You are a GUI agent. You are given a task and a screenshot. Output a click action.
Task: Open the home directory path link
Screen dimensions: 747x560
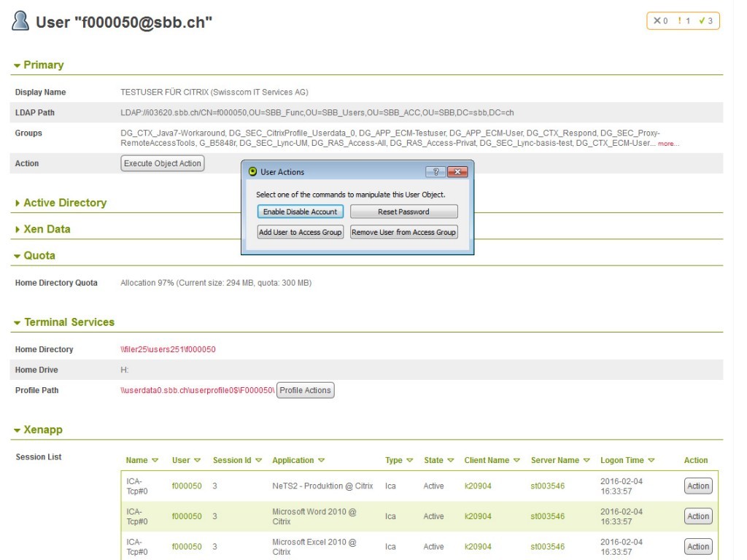pyautogui.click(x=168, y=350)
